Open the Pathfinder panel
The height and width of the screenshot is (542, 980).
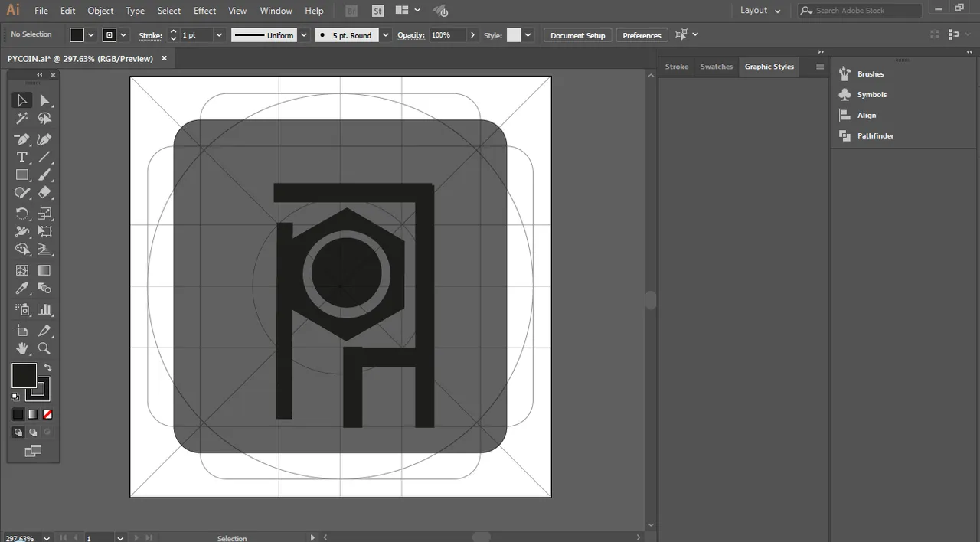(876, 136)
